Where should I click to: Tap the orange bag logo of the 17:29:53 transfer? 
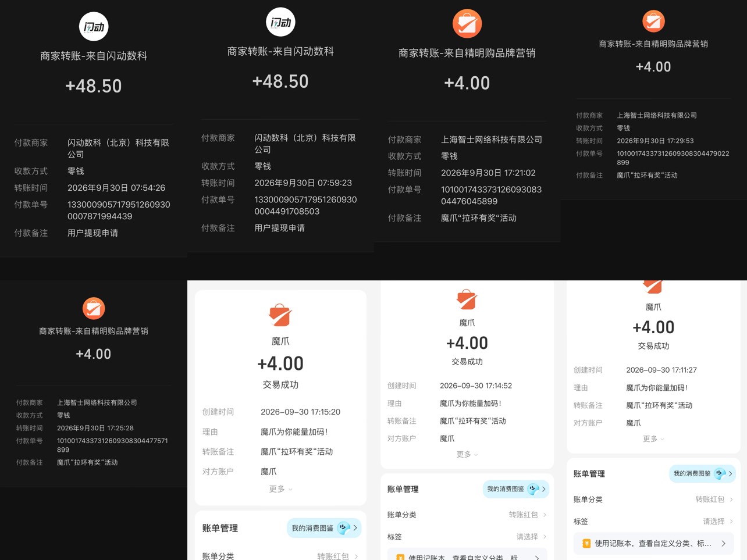coord(653,21)
